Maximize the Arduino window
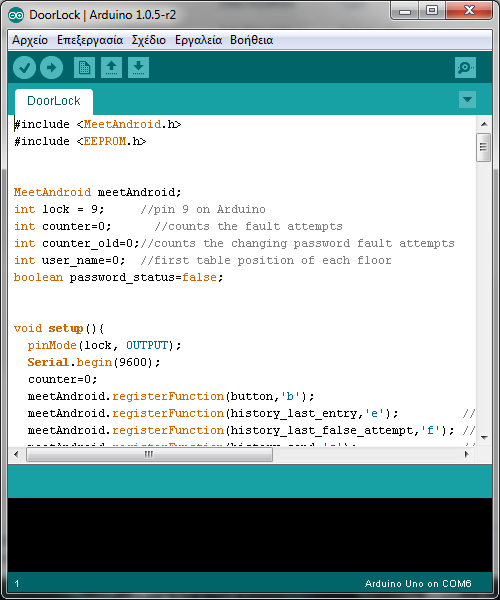Viewport: 500px width, 600px height. pos(432,10)
